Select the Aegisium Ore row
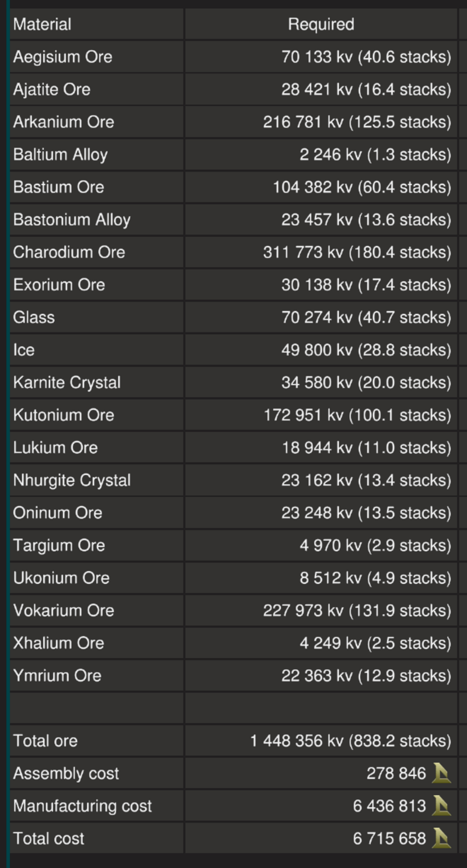The width and height of the screenshot is (467, 868). [x=233, y=57]
